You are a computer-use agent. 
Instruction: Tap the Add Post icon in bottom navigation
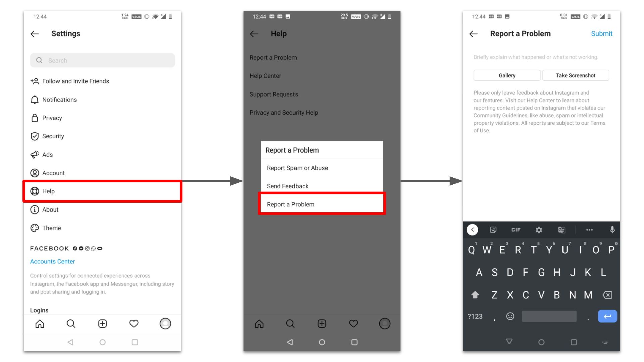click(102, 323)
